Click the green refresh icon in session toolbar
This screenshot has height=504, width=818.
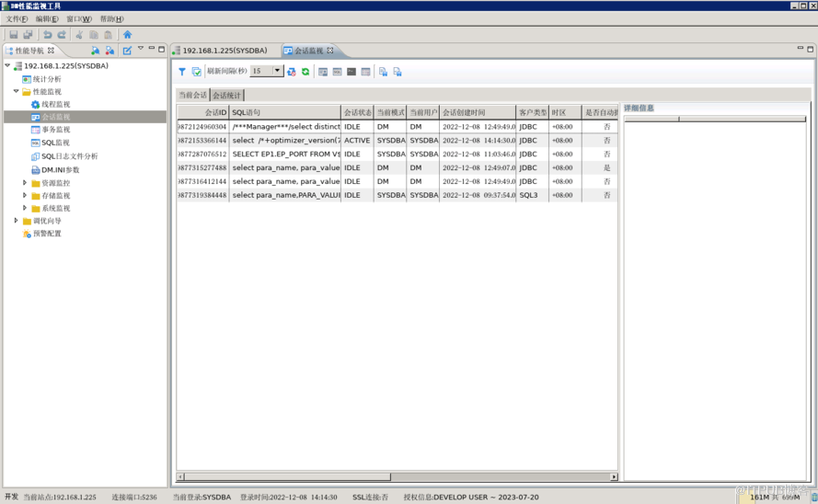click(305, 72)
